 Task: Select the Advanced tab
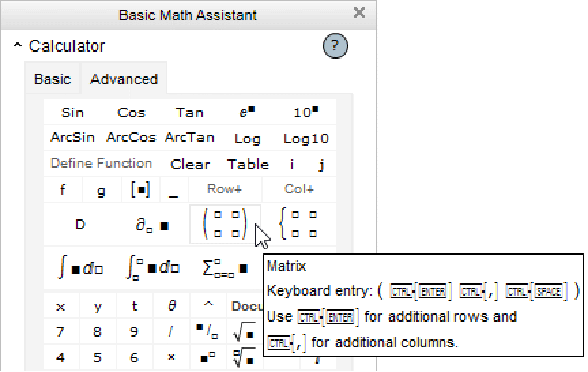(x=124, y=79)
